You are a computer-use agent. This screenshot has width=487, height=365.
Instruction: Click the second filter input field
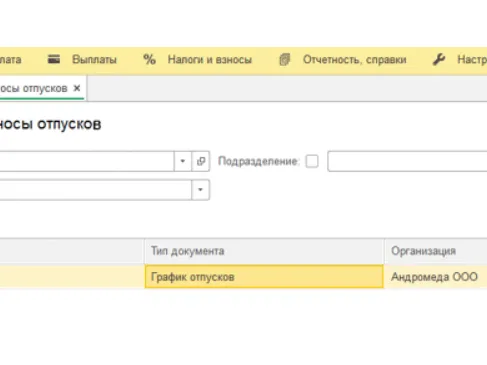pos(96,190)
